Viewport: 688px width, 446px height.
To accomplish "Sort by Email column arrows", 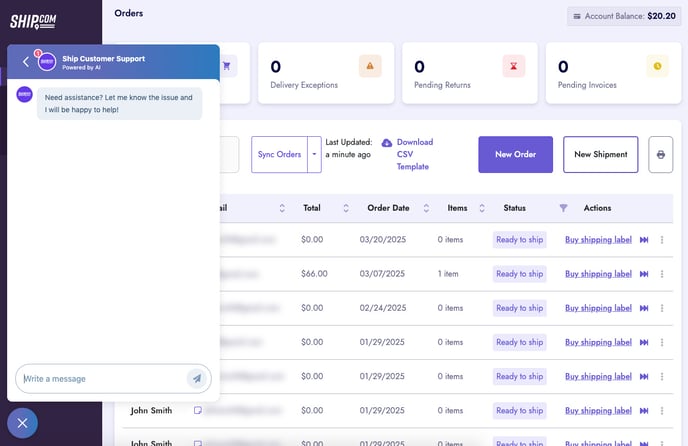I will pyautogui.click(x=282, y=208).
